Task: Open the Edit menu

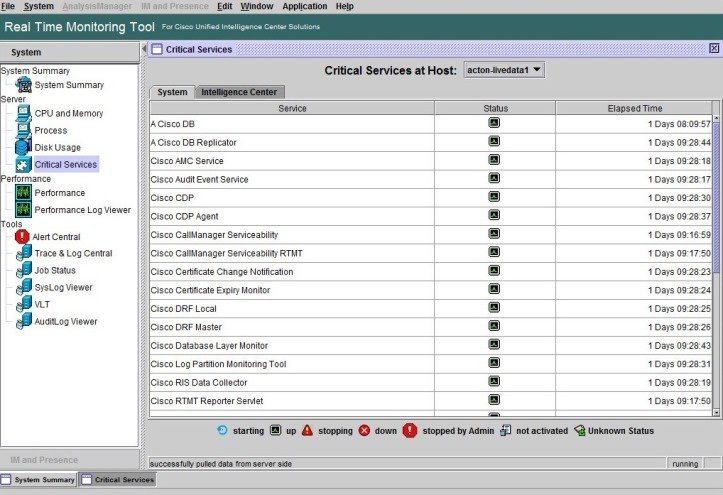Action: [225, 6]
